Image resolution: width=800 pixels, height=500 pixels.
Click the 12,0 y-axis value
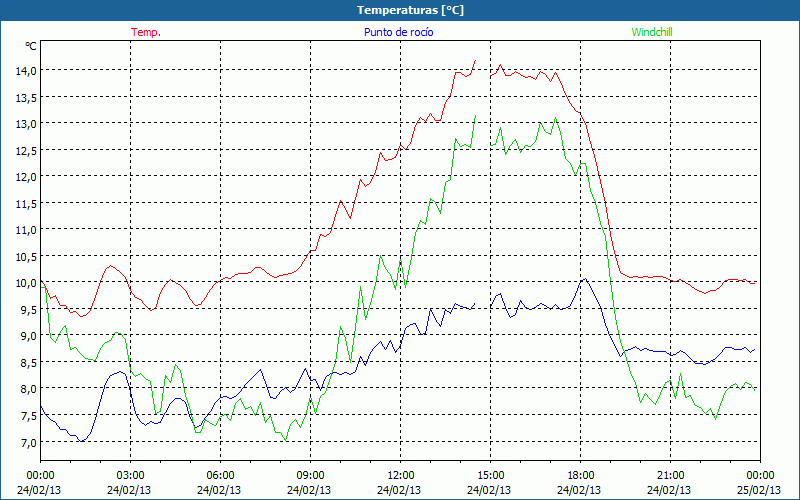pyautogui.click(x=26, y=177)
